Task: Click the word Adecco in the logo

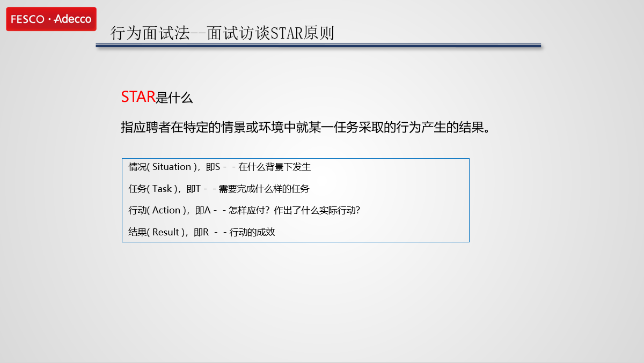Action: 73,19
